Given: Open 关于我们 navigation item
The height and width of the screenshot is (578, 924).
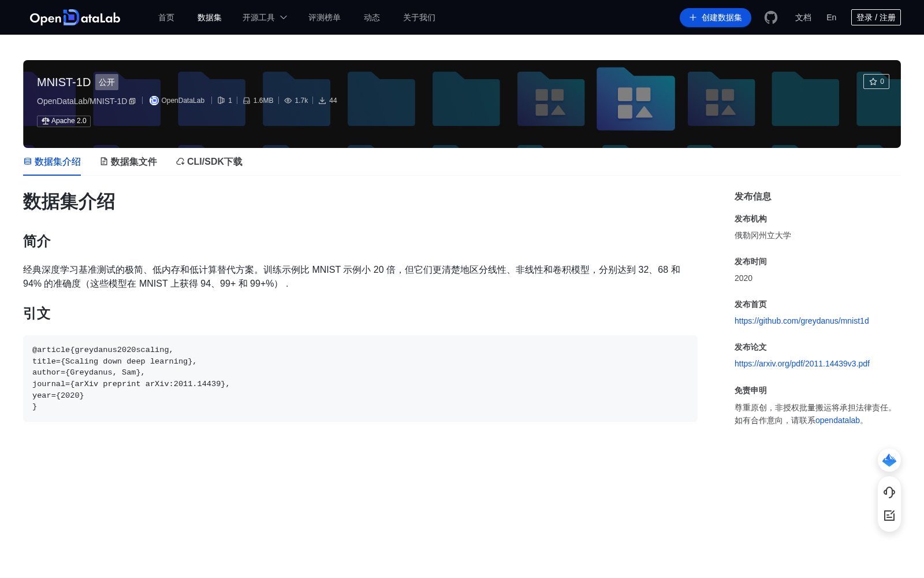Looking at the screenshot, I should coord(419,17).
